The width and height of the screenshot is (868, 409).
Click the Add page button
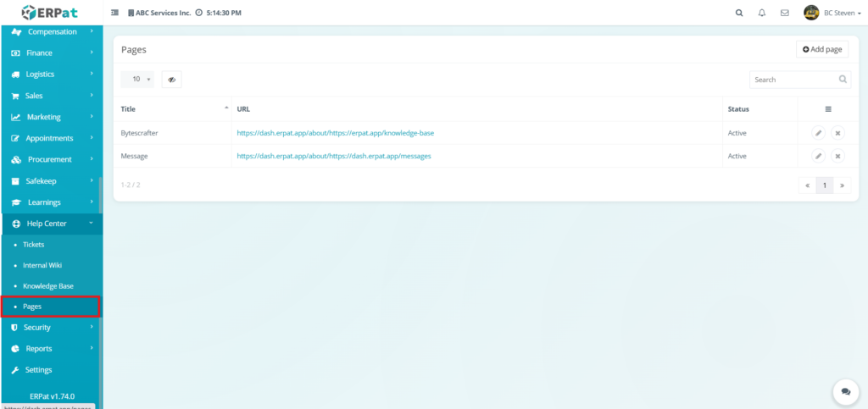[x=822, y=49]
